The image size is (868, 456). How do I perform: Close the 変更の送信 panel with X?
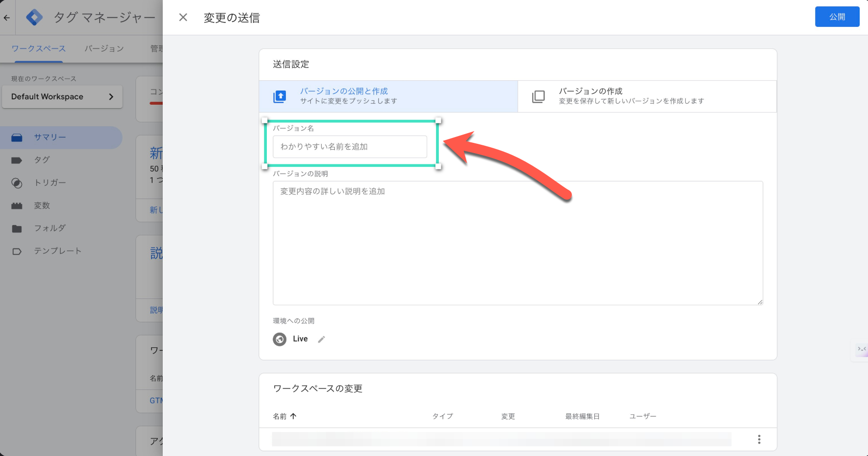coord(183,18)
